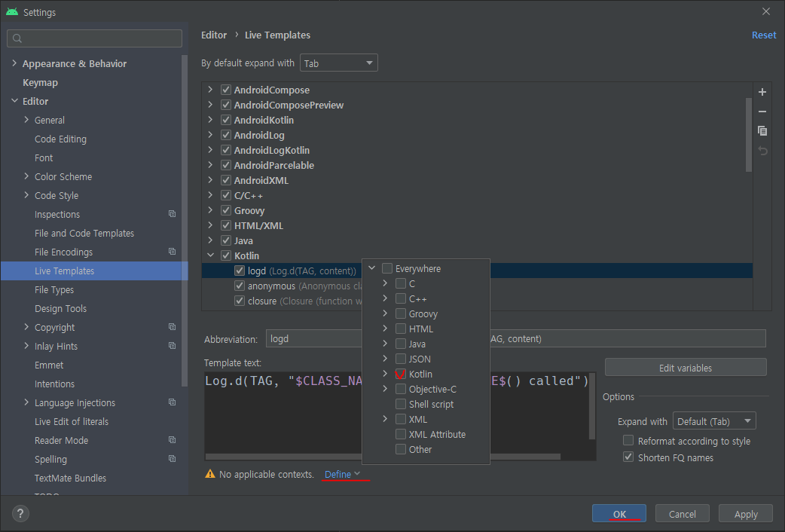Screen dimensions: 785x532
Task: Collapse the Everywhere context tree
Action: click(x=372, y=268)
